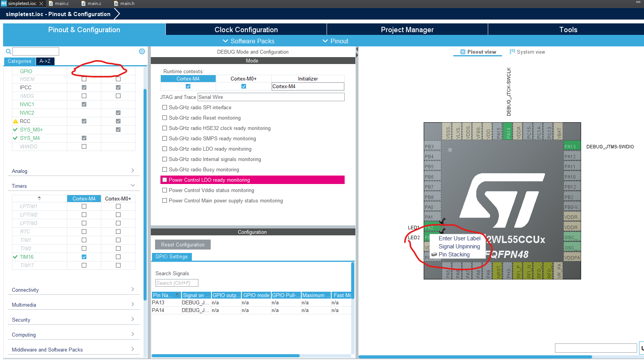Switch to System view using its icon
This screenshot has width=644, height=363.
512,51
